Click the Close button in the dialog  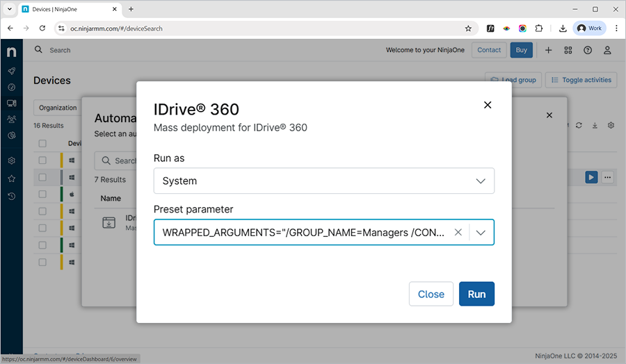click(431, 294)
